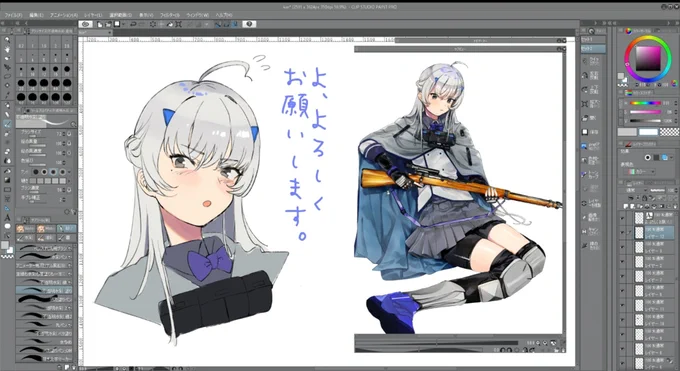Click the 保存 button in Quick Access
This screenshot has width=680, height=371.
point(591,132)
